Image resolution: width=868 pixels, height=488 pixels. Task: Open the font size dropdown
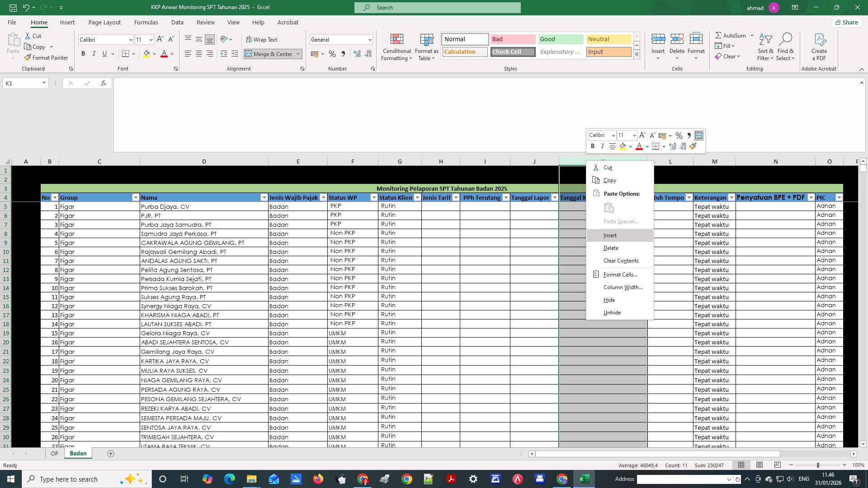coord(151,39)
